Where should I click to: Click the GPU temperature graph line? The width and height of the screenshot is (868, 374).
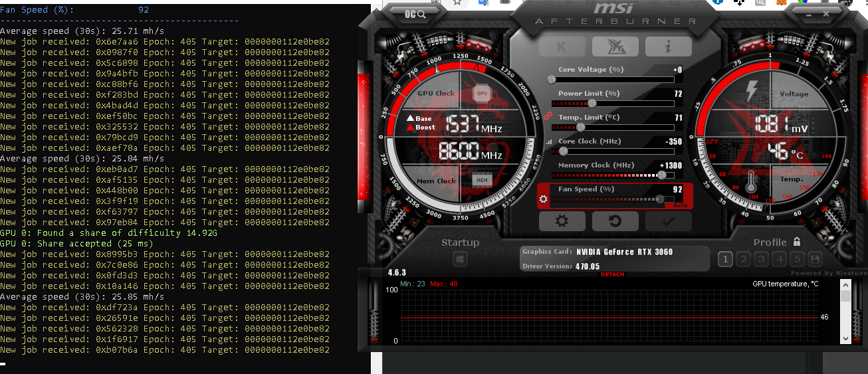(x=608, y=318)
